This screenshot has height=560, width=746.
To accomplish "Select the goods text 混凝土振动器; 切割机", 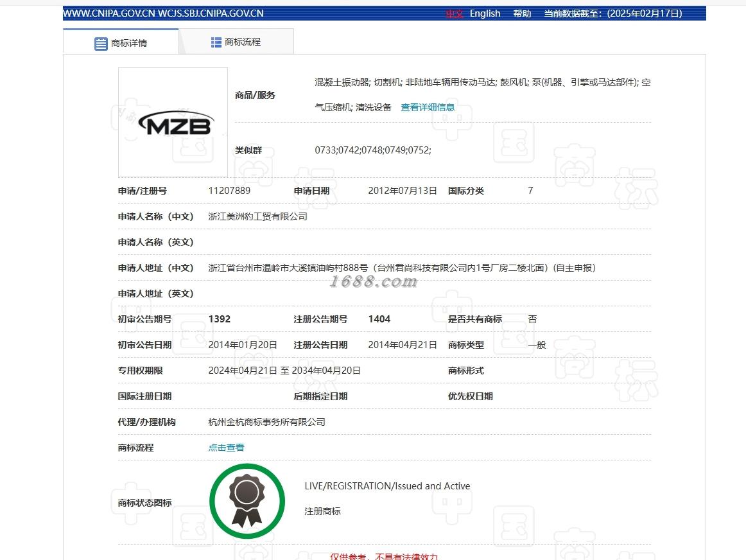I will (x=358, y=82).
